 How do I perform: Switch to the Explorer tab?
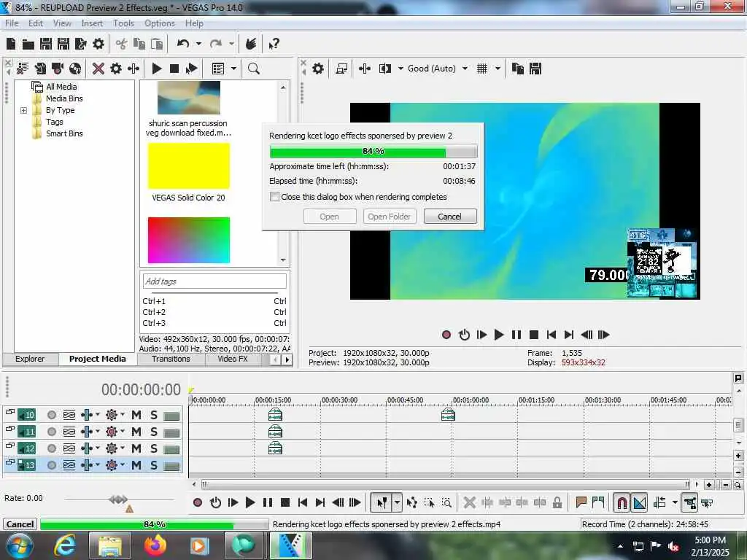[x=29, y=359]
